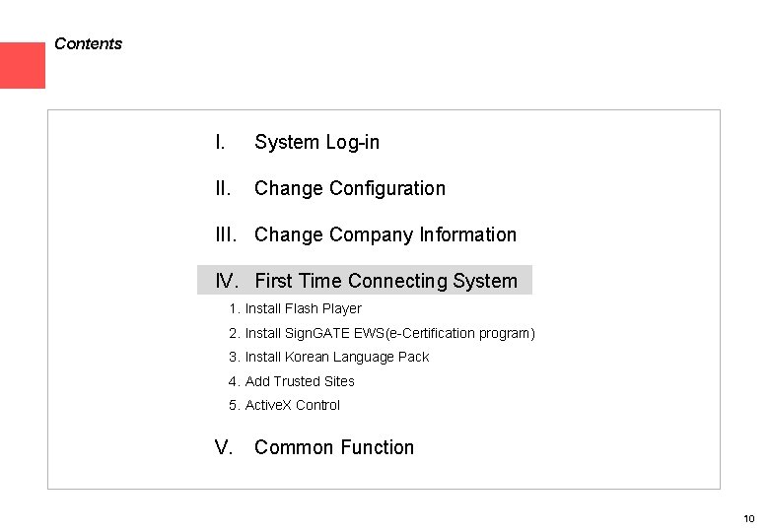Select Roman numeral II in the list
Screen dimensions: 769x532
(222, 188)
